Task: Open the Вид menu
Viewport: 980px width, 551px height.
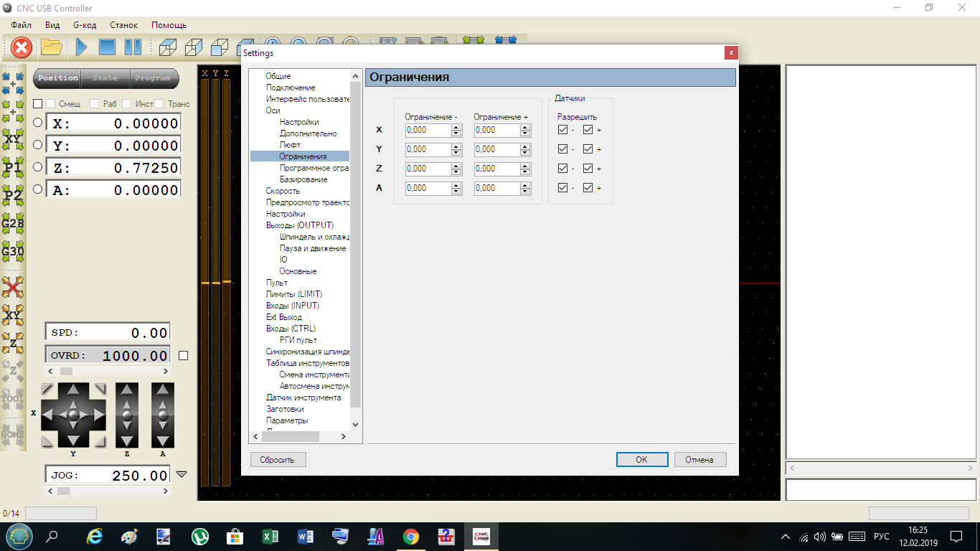Action: [52, 25]
